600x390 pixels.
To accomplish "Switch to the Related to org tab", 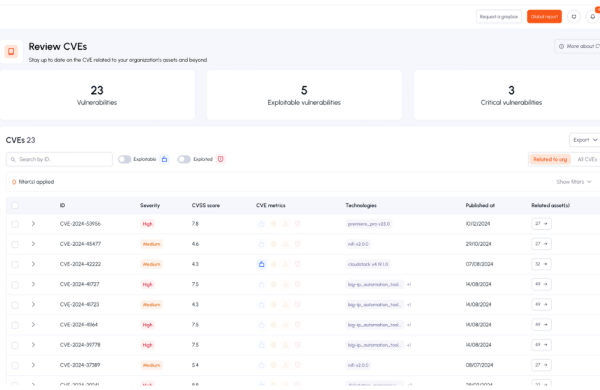I will coord(550,159).
